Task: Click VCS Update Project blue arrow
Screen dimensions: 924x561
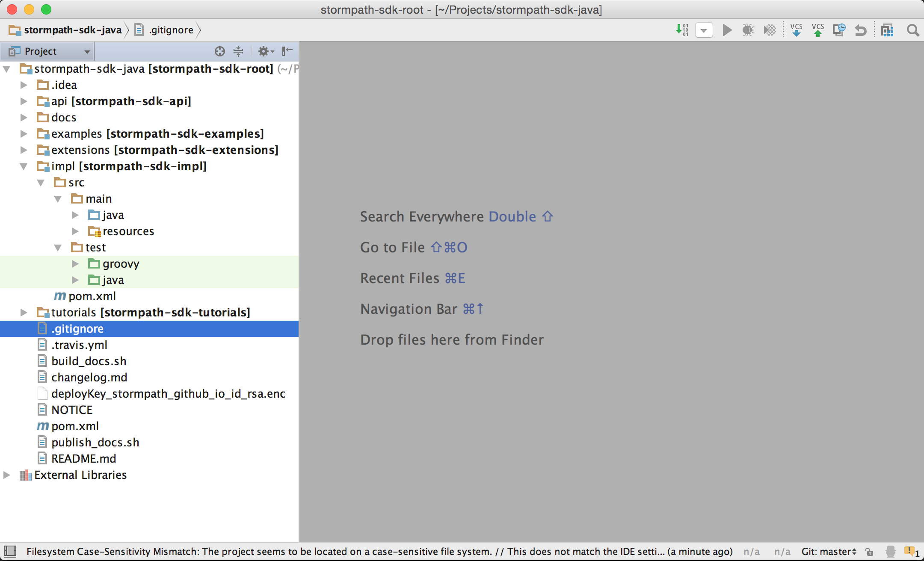Action: click(796, 30)
